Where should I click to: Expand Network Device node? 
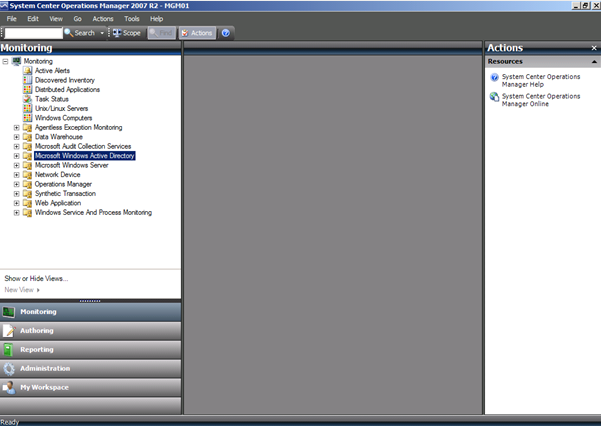(16, 175)
